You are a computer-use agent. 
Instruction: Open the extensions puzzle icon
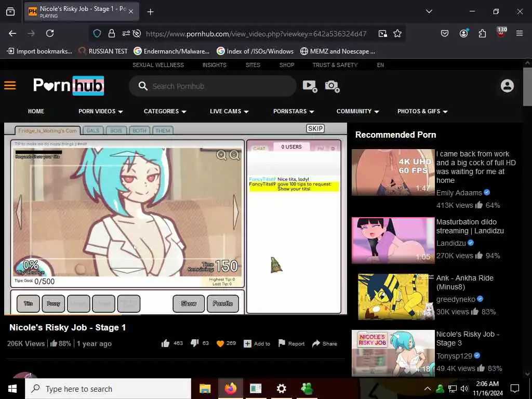click(x=482, y=33)
